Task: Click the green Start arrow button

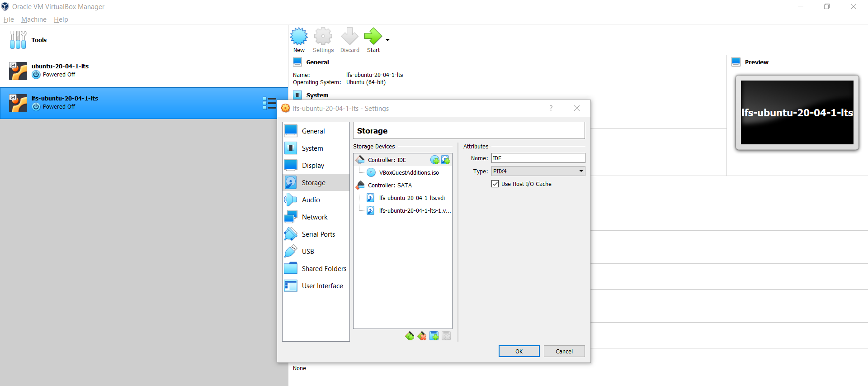Action: coord(373,40)
